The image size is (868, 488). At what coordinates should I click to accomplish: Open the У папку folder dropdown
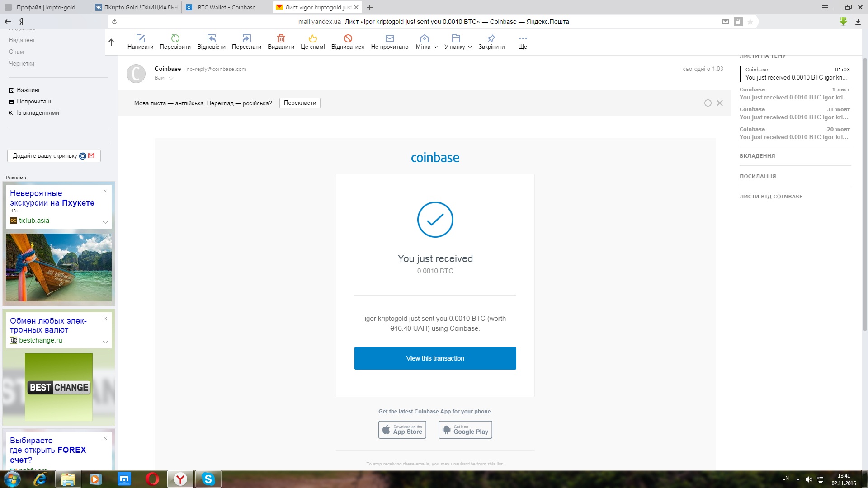tap(458, 42)
